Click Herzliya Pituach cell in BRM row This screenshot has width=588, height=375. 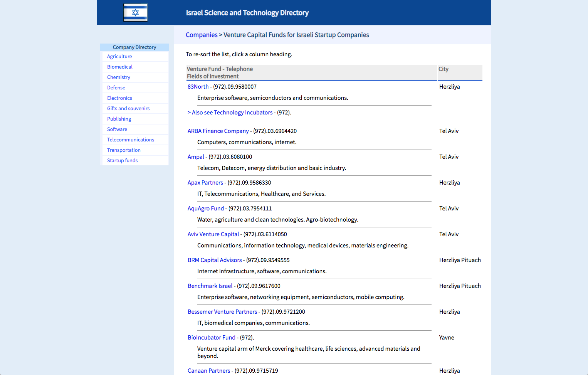click(460, 260)
